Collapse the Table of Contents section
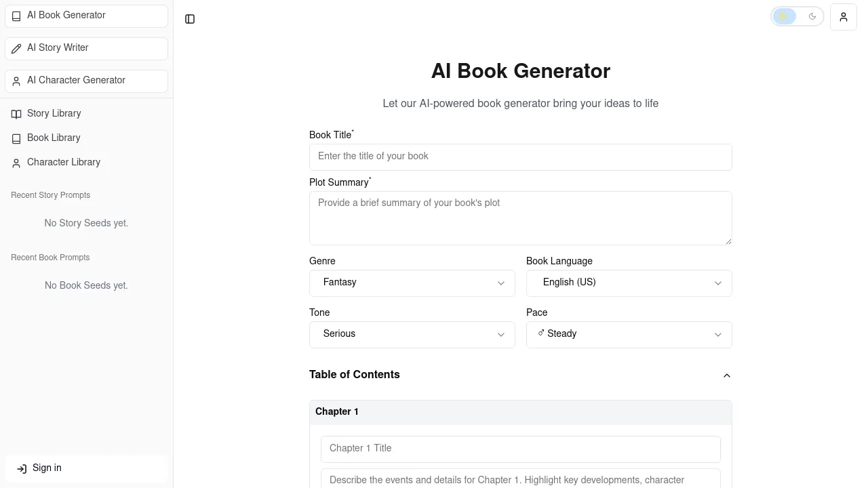The image size is (868, 488). (727, 375)
